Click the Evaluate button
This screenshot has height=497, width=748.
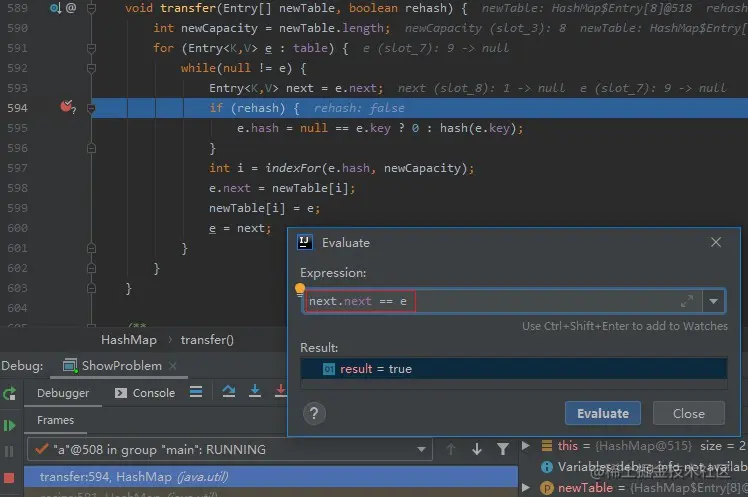(x=603, y=413)
